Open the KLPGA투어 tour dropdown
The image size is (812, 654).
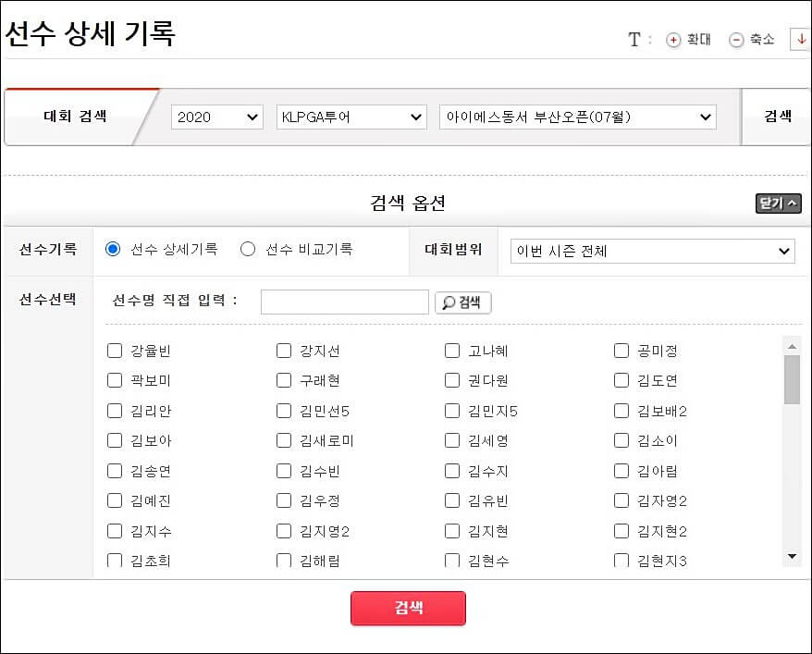click(351, 116)
